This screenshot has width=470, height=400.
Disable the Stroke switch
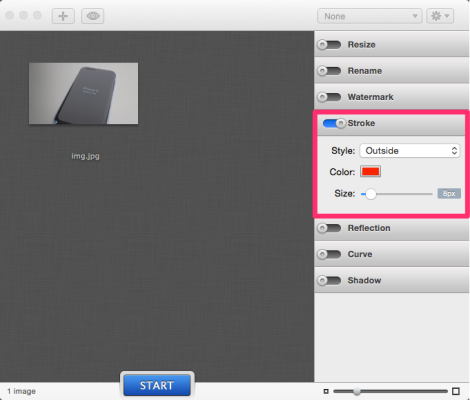tap(334, 123)
